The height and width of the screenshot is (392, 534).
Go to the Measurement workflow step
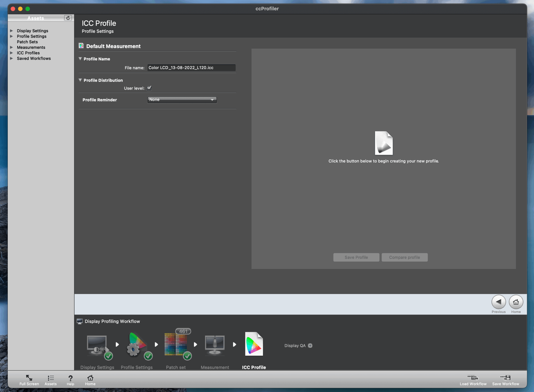pyautogui.click(x=215, y=345)
